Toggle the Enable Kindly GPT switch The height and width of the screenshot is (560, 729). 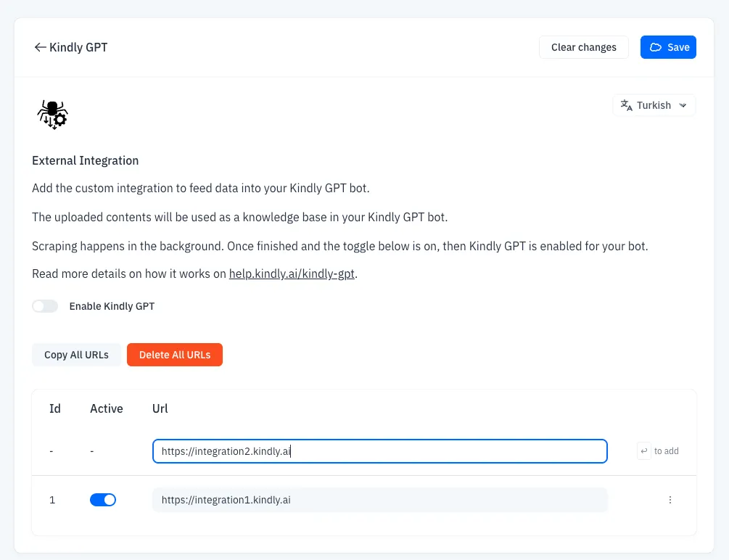[x=45, y=306]
